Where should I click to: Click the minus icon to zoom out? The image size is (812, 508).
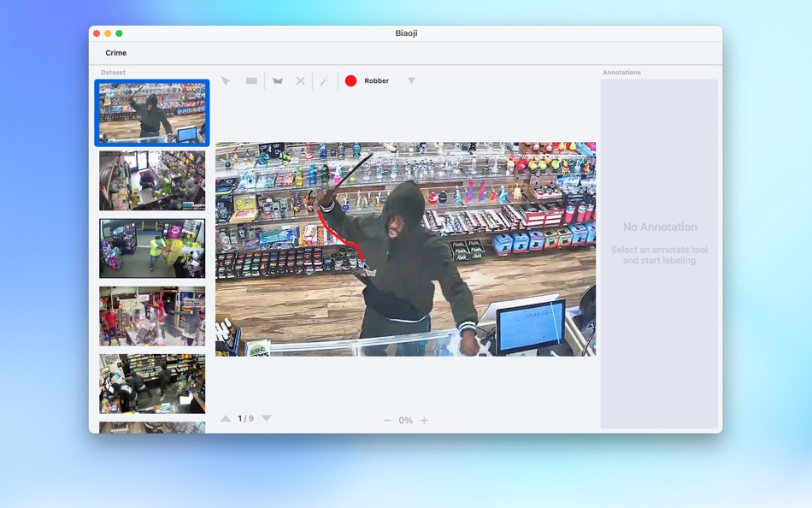(386, 420)
